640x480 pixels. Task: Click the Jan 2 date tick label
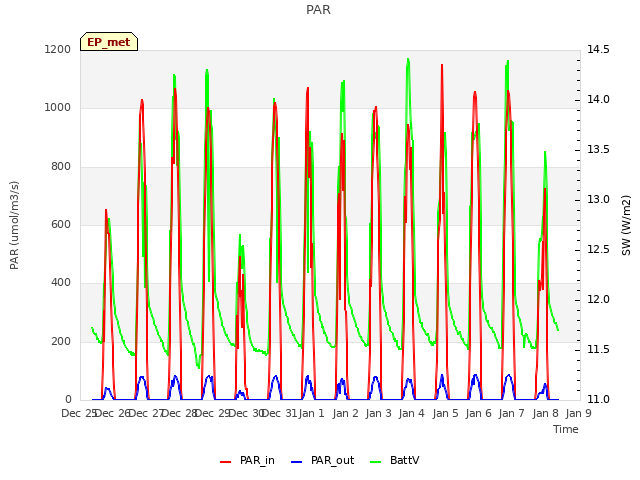345,413
